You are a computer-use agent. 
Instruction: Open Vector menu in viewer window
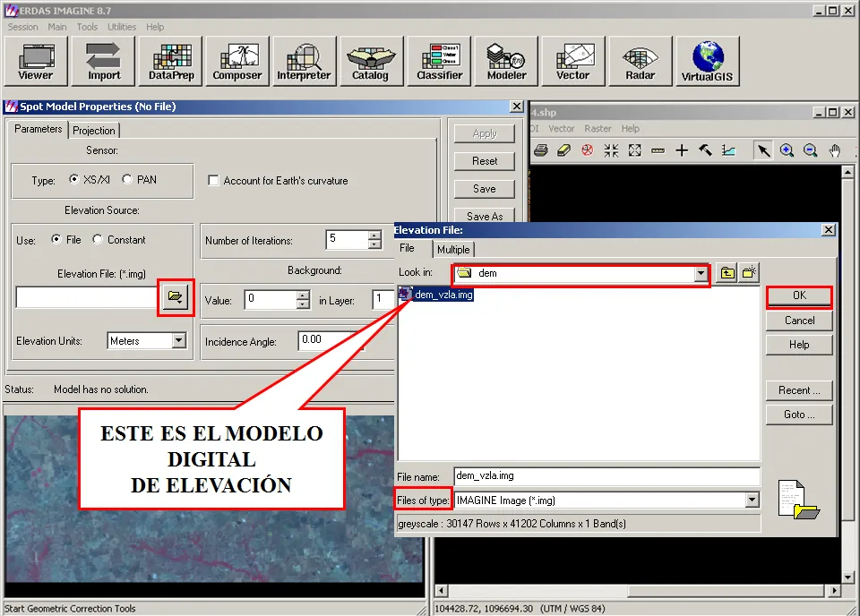pos(562,128)
